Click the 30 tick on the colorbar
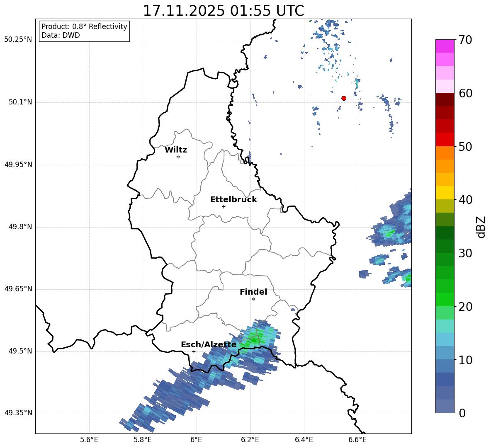491x448 pixels. [465, 253]
